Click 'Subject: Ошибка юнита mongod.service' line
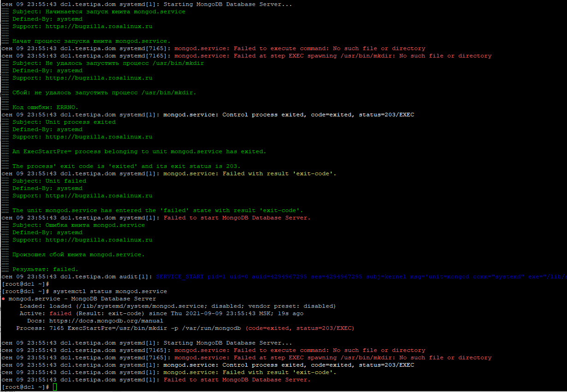 [x=78, y=225]
